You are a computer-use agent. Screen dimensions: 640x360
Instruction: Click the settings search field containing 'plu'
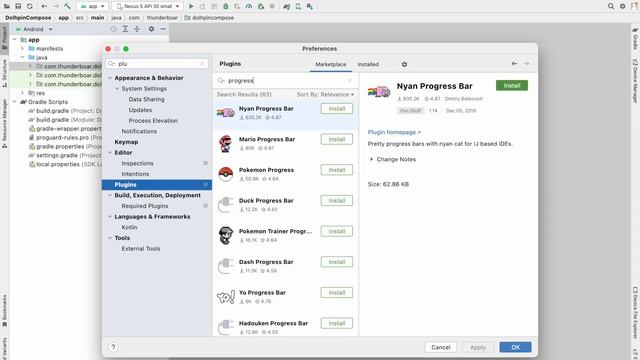157,64
